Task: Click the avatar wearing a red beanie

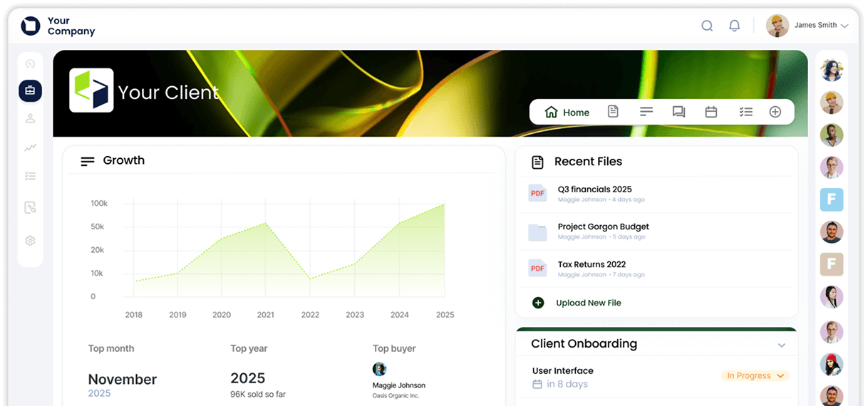Action: 832,364
